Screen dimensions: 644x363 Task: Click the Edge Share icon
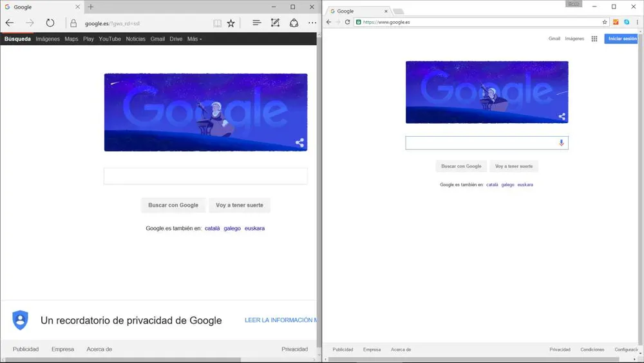[x=294, y=23]
